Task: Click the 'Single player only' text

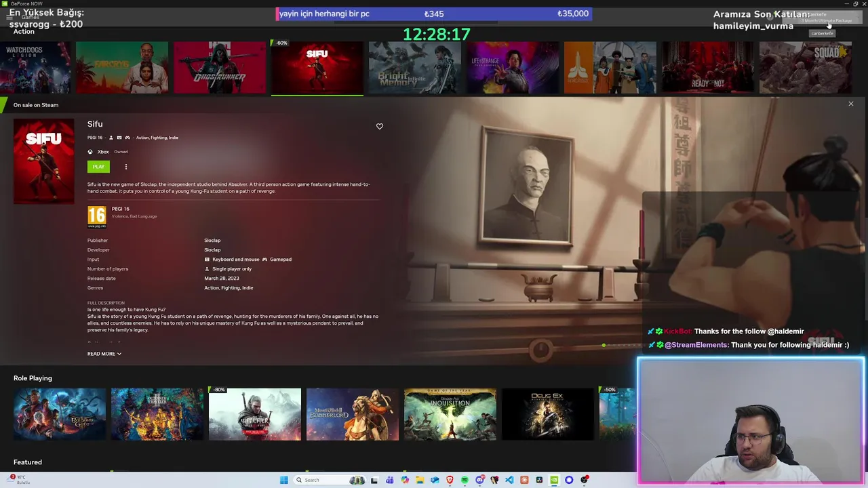Action: 232,269
